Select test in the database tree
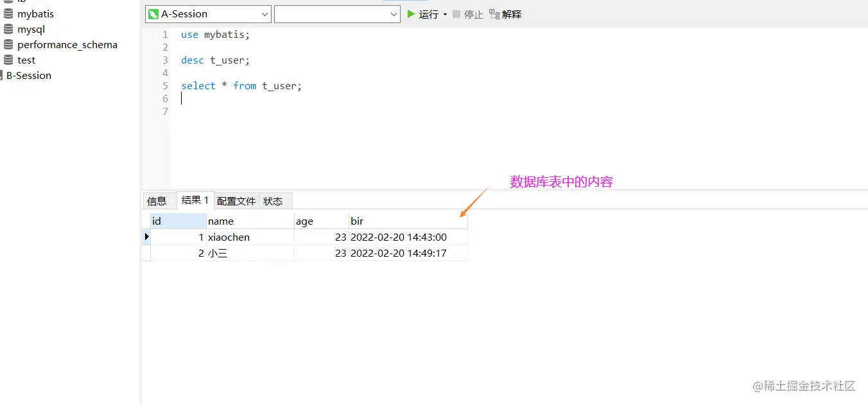Viewport: 868px width, 405px height. point(26,60)
